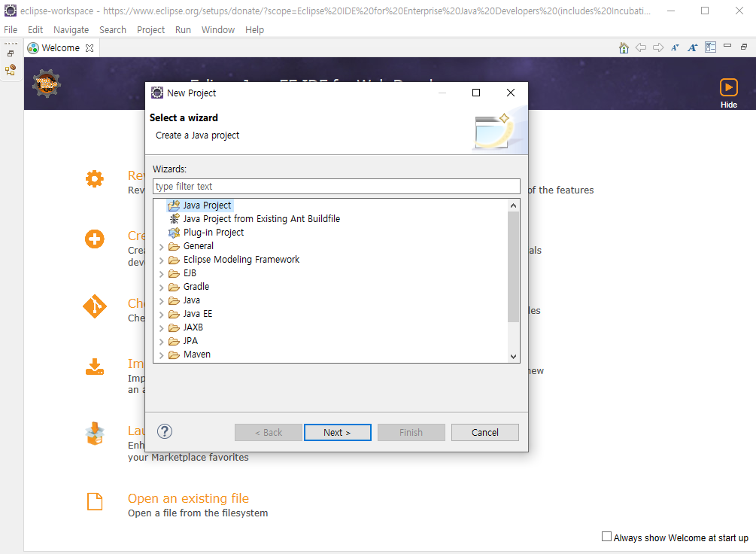The image size is (756, 554).
Task: Click the Marketplace launch box icon
Action: point(95,434)
